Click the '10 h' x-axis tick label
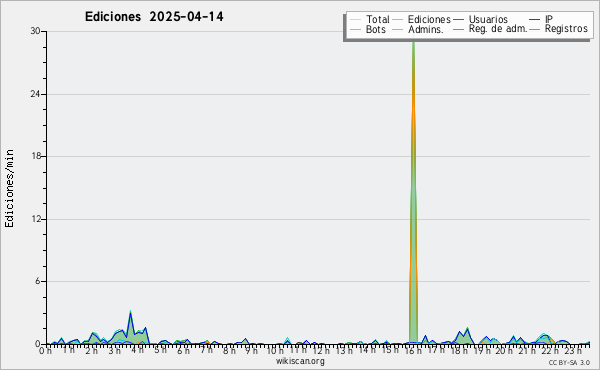The width and height of the screenshot is (600, 370). click(x=275, y=350)
